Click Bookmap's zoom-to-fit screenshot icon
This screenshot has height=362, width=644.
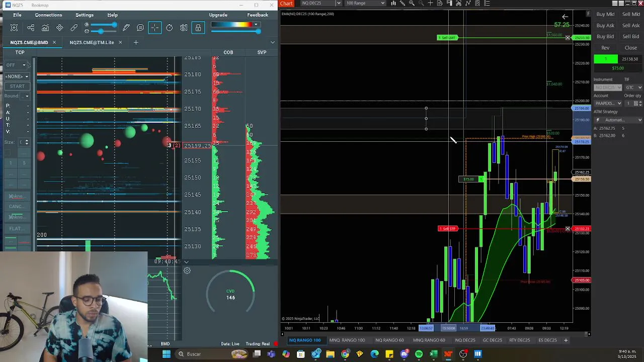coord(14,28)
